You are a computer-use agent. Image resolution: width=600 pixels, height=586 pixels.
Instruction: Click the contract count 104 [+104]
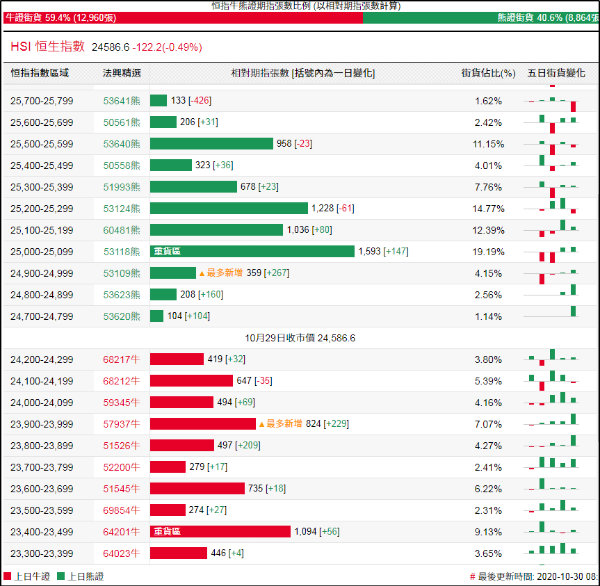189,316
